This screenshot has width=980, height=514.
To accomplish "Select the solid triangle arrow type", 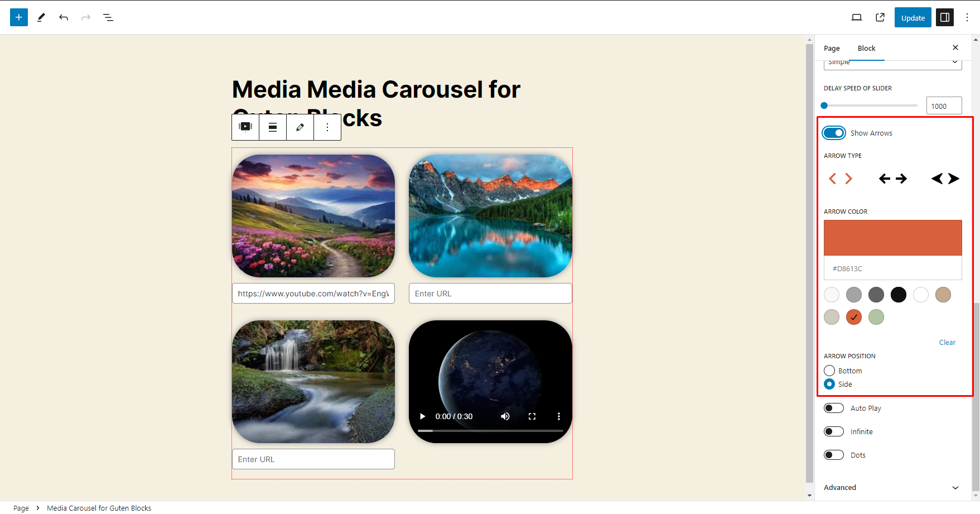I will [945, 179].
